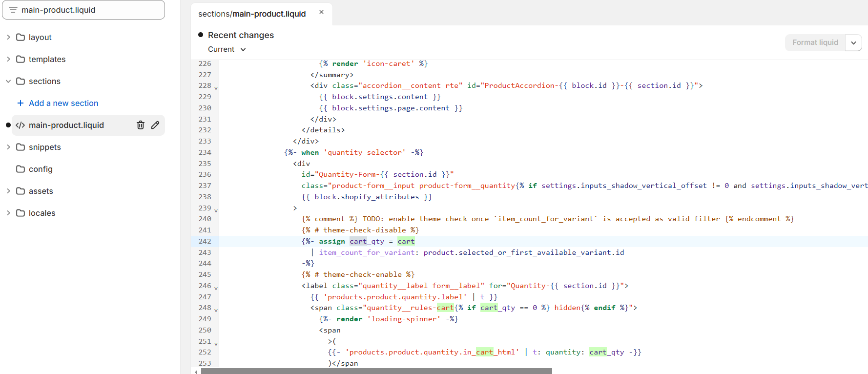The height and width of the screenshot is (374, 868).
Task: Close the main-product.liquid tab
Action: pos(321,12)
